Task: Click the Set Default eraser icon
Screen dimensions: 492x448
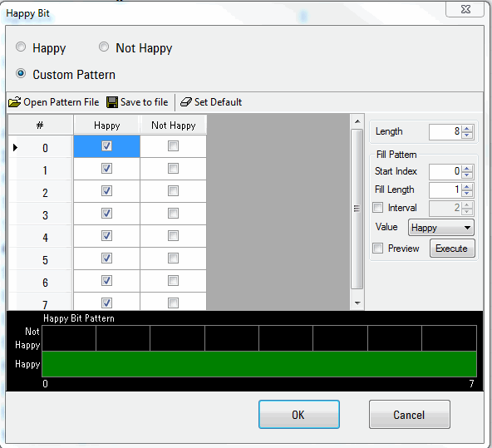Action: click(186, 102)
